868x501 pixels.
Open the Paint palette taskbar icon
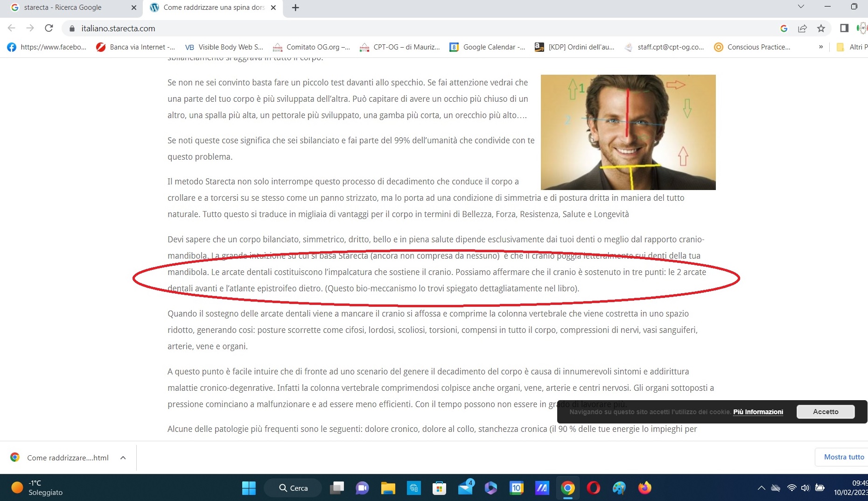coord(619,488)
